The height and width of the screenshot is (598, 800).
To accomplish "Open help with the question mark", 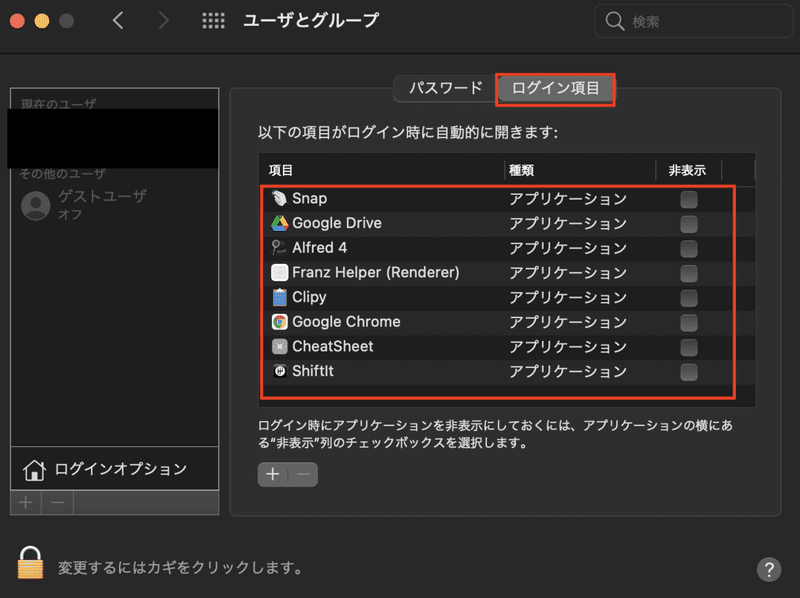I will (769, 569).
